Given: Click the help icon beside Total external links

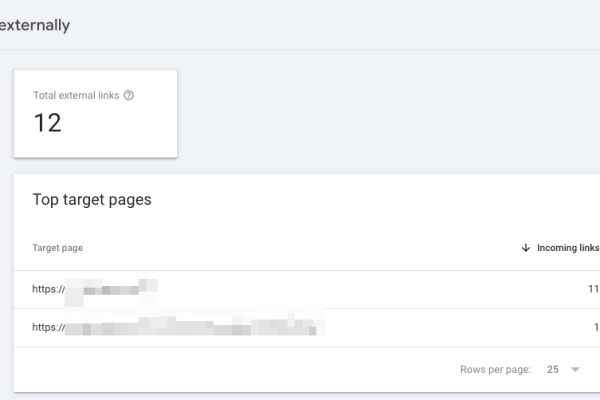Looking at the screenshot, I should coord(129,96).
